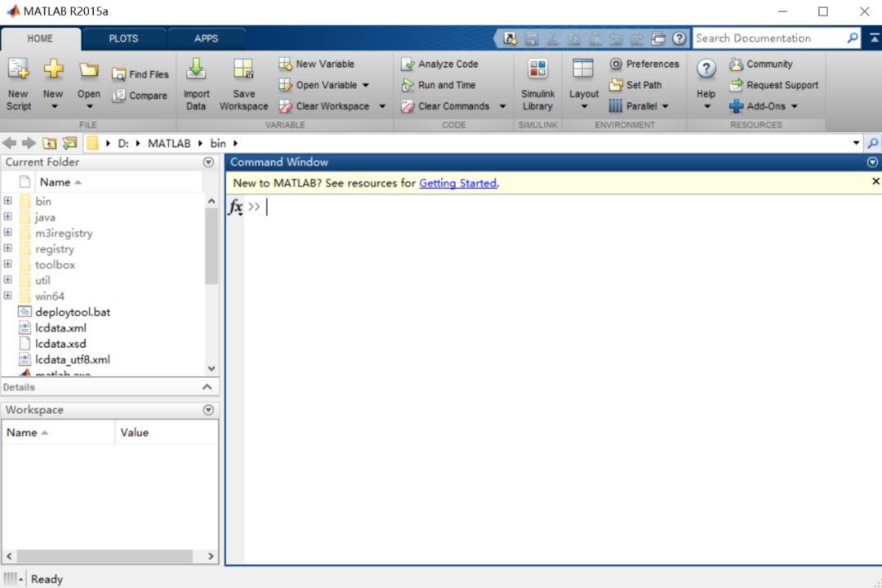This screenshot has height=588, width=882.
Task: Open Simulink Library
Action: [537, 84]
